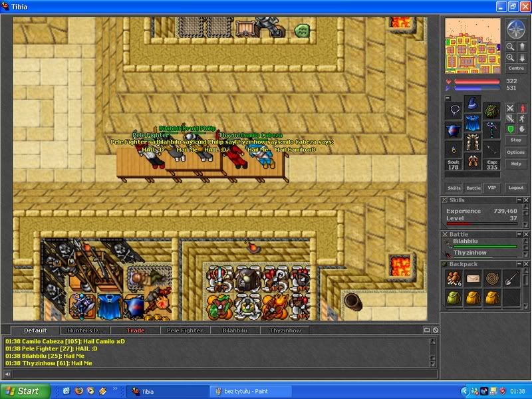The width and height of the screenshot is (532, 399).
Task: Toggle the Battle window button
Action: (x=473, y=188)
